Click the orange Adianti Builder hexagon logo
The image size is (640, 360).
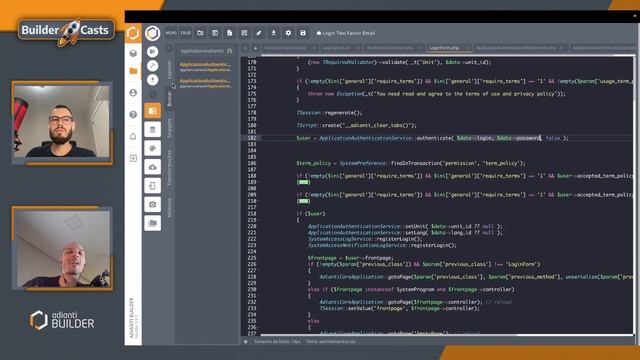133,33
